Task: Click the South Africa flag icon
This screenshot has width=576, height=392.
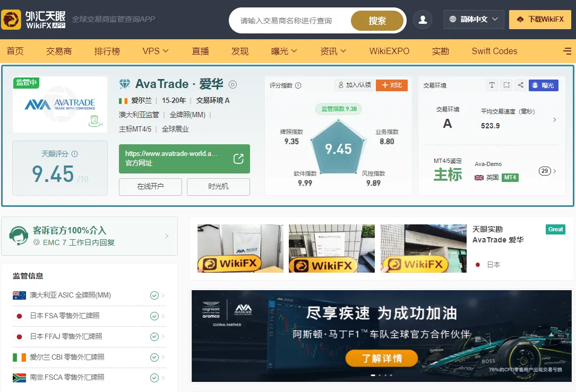Action: coord(19,378)
